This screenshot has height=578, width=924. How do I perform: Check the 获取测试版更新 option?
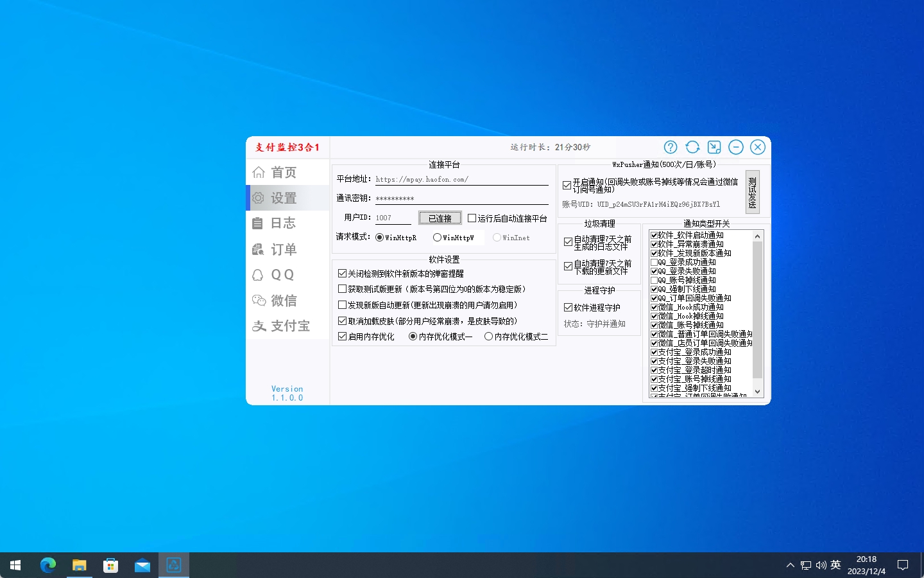coord(343,289)
